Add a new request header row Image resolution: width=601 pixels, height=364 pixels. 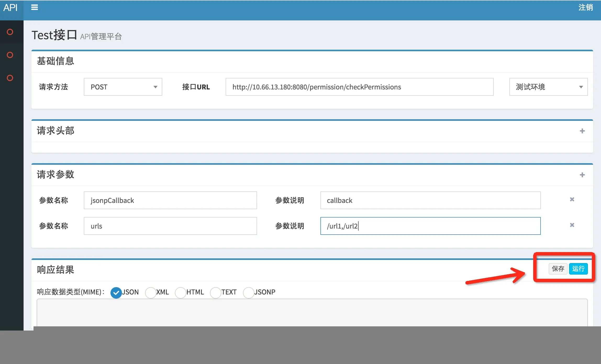[582, 131]
